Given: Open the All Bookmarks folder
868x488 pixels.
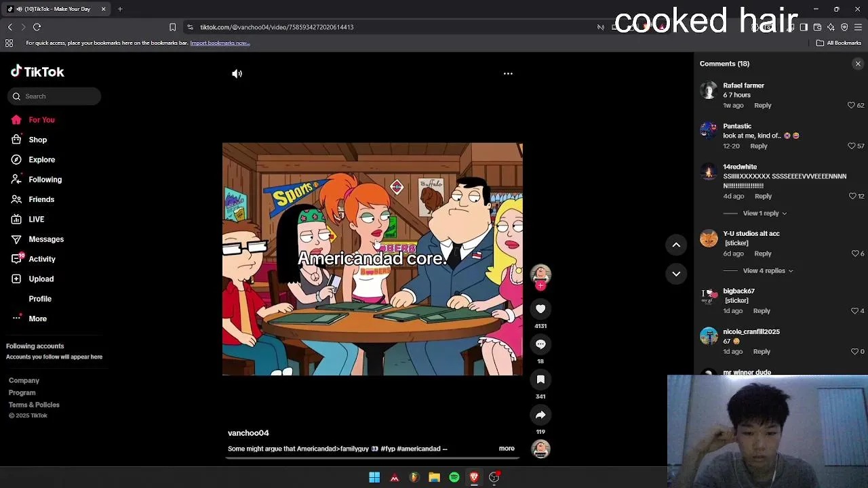Looking at the screenshot, I should click(x=839, y=43).
